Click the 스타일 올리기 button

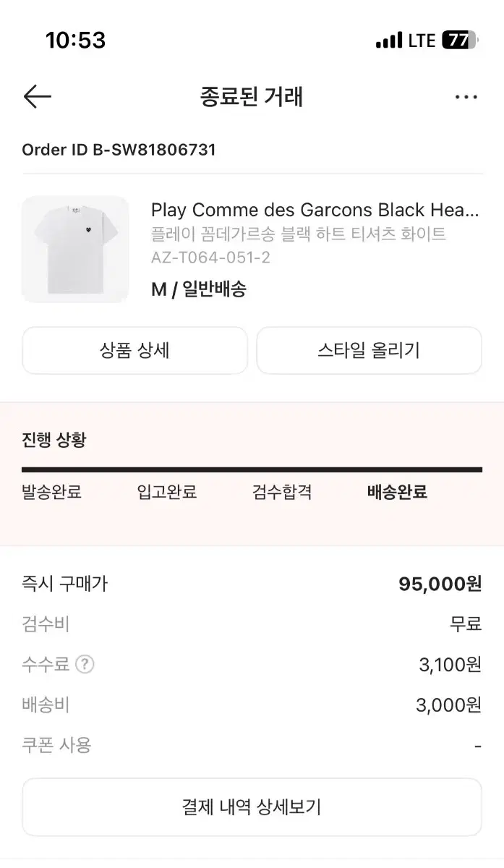click(369, 350)
